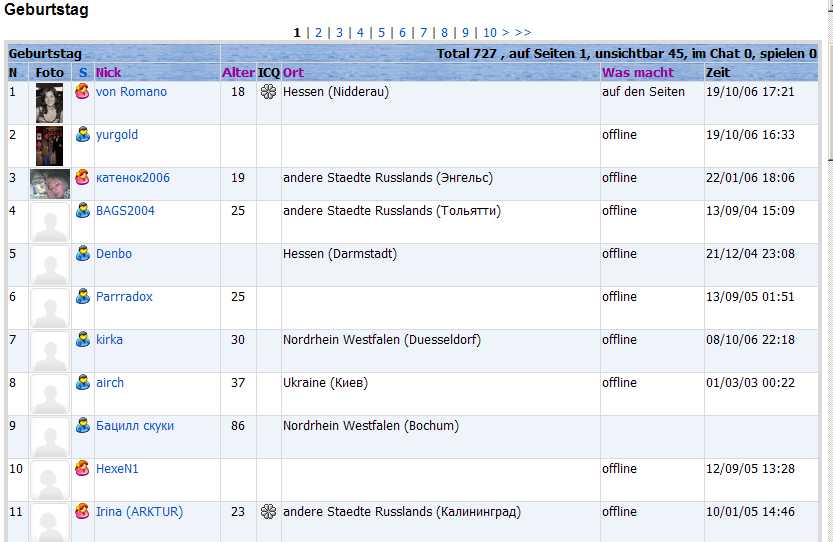
Task: Open yurgold's profile photo thumbnail
Action: (x=49, y=146)
